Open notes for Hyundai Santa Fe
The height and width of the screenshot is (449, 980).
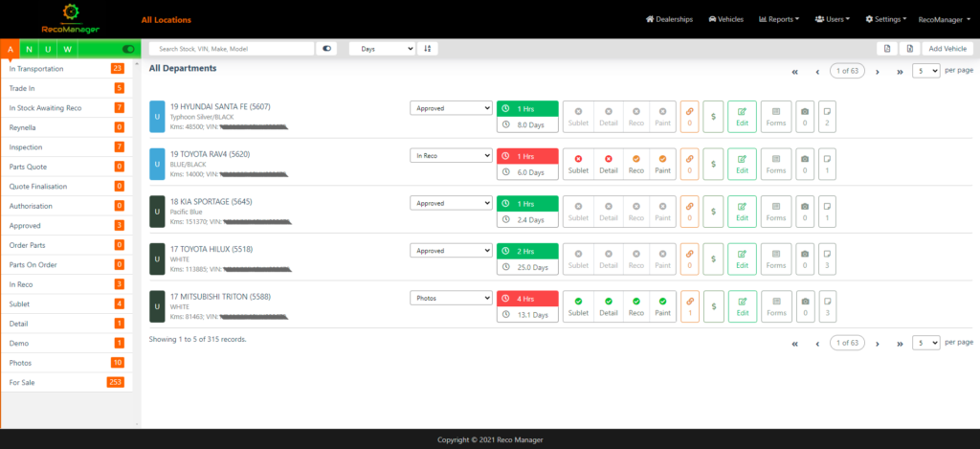tap(827, 117)
